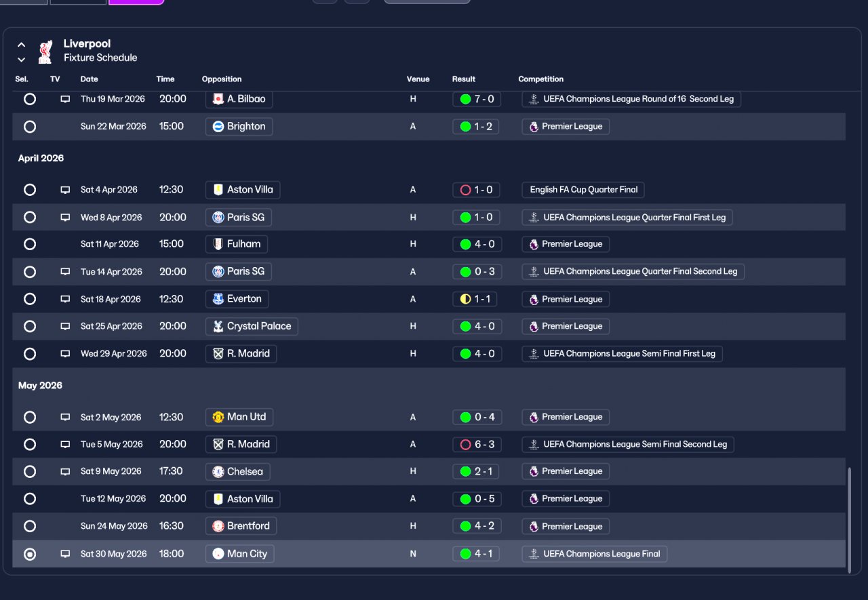Click the "April 2026" month heading
The image size is (868, 600).
coord(41,159)
